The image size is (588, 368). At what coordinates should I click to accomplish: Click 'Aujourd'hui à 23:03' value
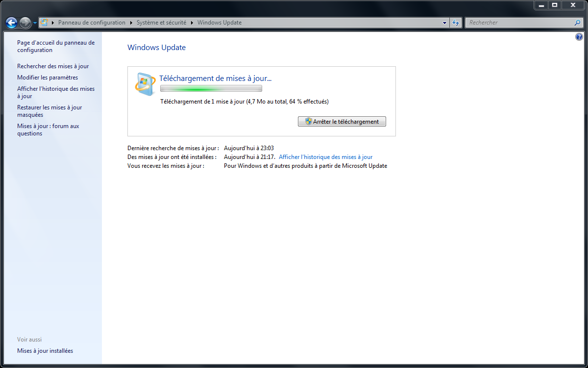[x=248, y=148]
